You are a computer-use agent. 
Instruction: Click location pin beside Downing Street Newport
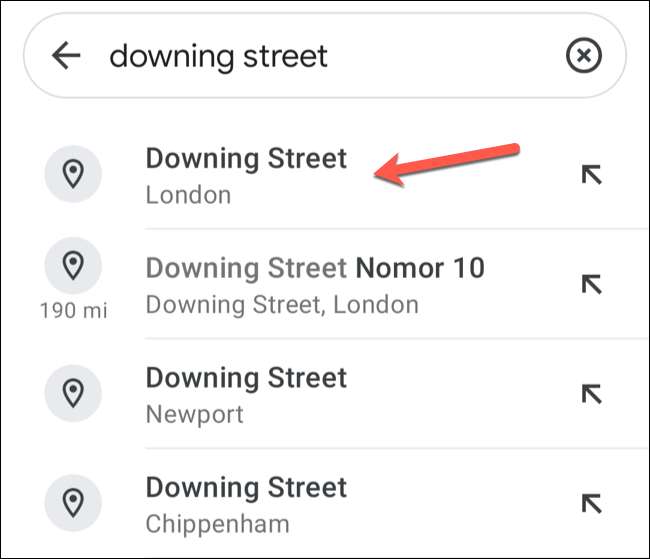[73, 394]
